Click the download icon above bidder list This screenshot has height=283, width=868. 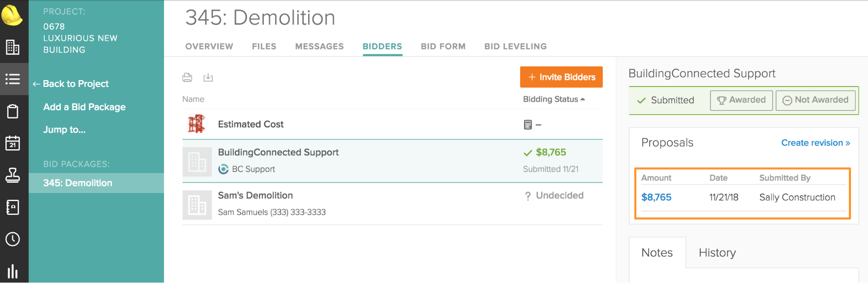point(208,77)
